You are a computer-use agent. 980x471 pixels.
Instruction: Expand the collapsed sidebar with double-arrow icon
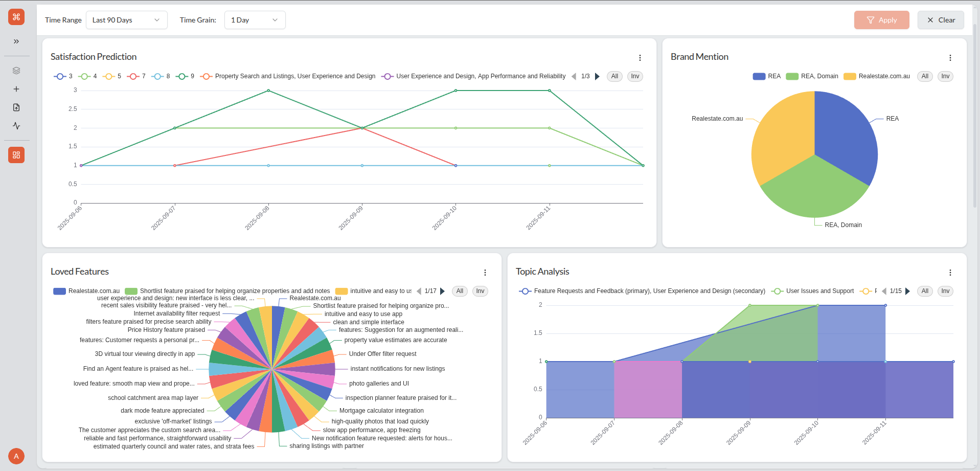pos(16,41)
